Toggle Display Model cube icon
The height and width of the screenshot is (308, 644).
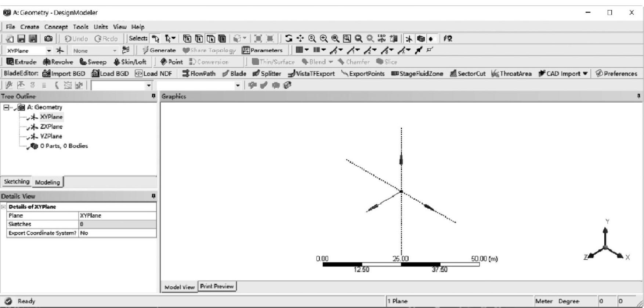point(421,39)
